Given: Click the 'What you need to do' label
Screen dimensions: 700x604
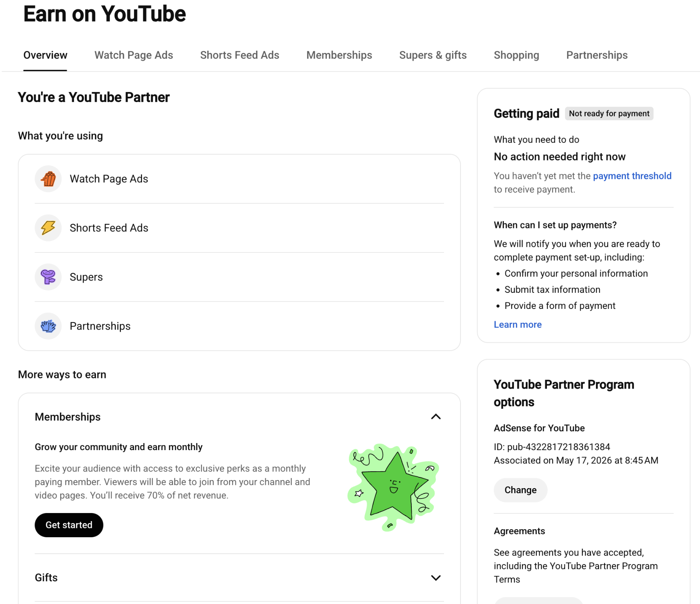Looking at the screenshot, I should pyautogui.click(x=537, y=140).
